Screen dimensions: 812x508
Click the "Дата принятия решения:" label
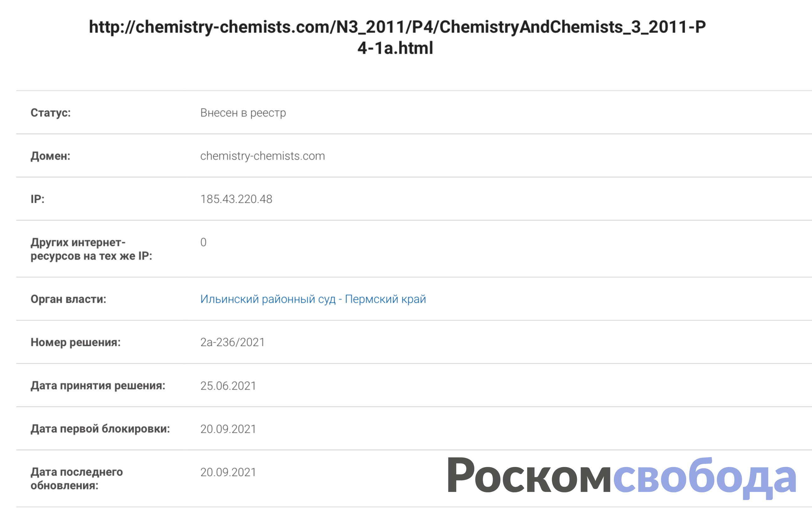click(98, 386)
